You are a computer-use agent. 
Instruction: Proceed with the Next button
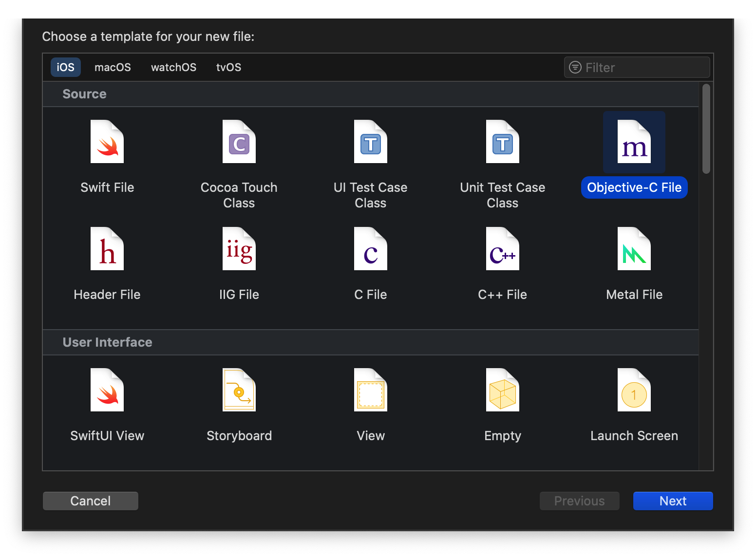coord(673,501)
